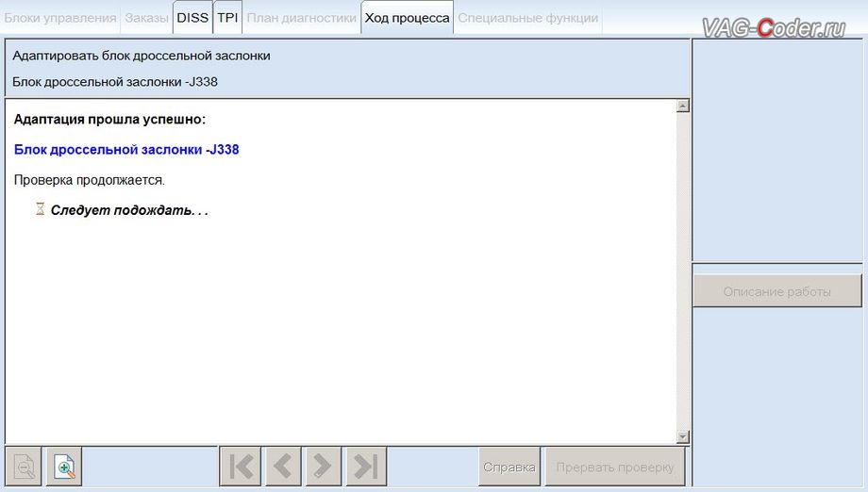Jump to last step arrow button
The height and width of the screenshot is (492, 868).
click(x=365, y=467)
